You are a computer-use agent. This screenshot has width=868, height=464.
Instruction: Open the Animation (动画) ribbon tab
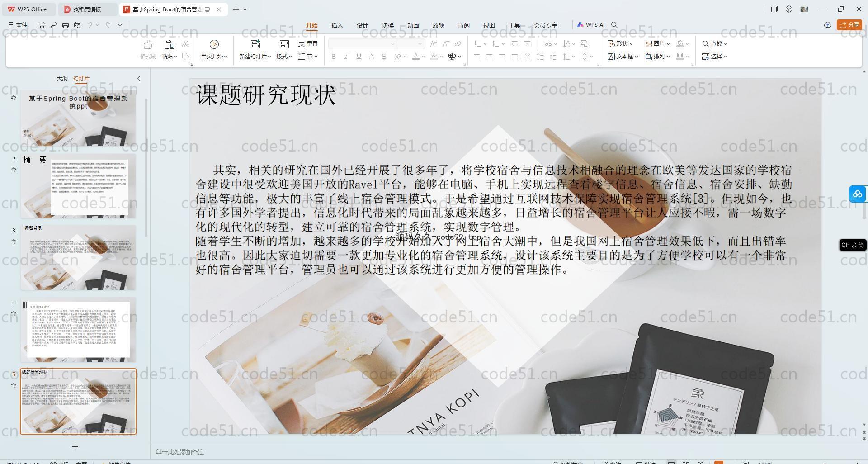413,25
